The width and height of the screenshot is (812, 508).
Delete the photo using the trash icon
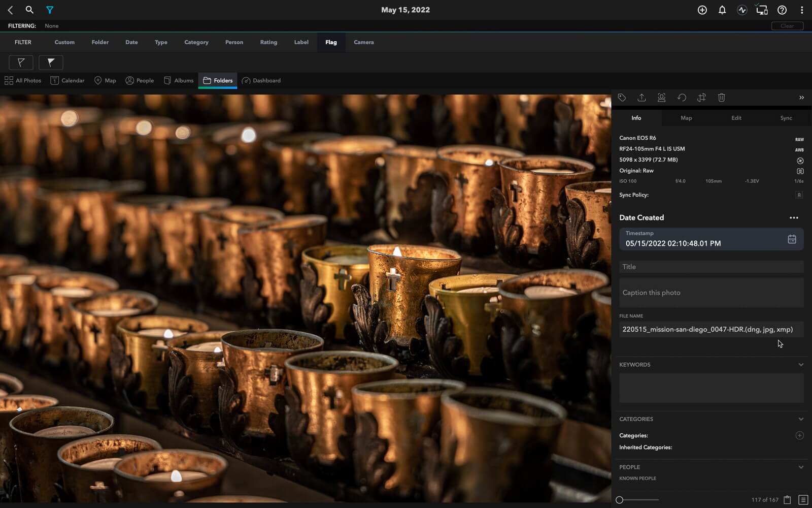click(721, 98)
